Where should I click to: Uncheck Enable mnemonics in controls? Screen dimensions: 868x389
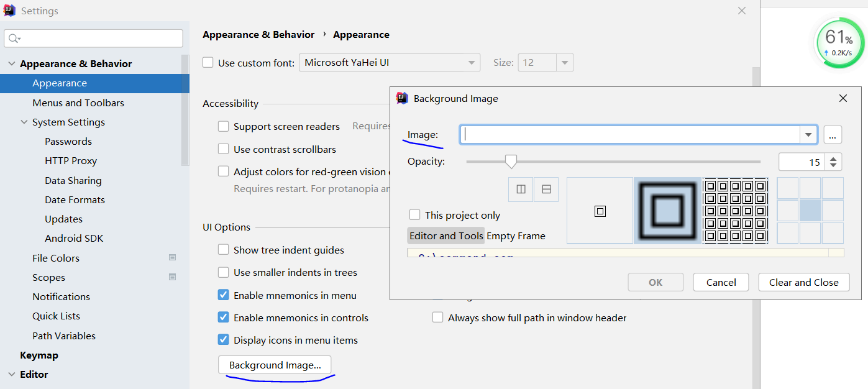[x=224, y=318]
